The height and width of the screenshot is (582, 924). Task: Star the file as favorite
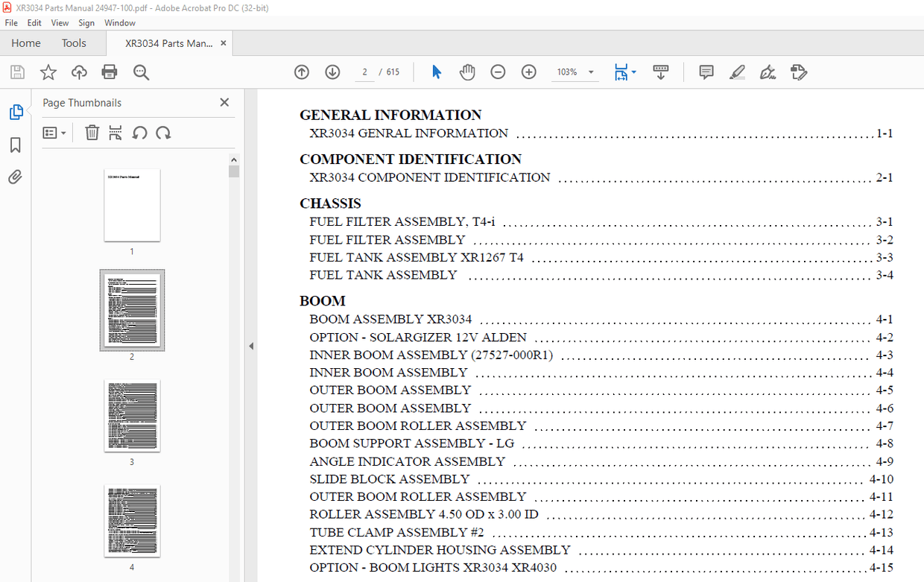click(48, 72)
